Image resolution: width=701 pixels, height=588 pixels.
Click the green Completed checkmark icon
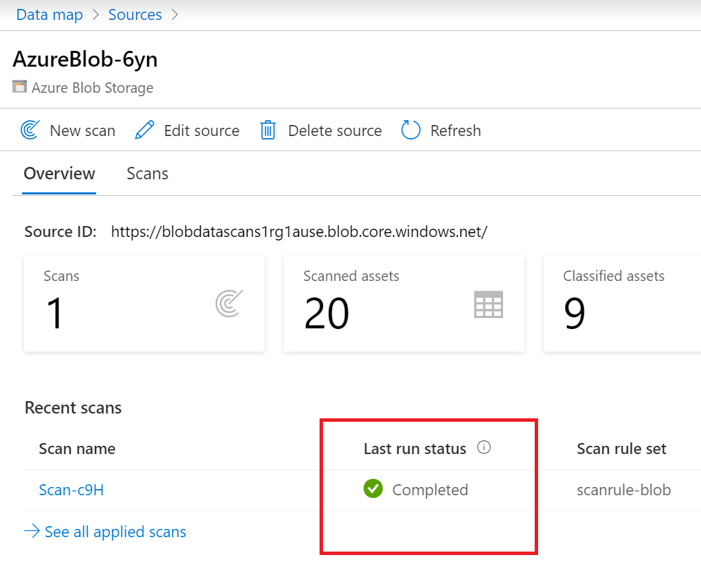[x=372, y=489]
